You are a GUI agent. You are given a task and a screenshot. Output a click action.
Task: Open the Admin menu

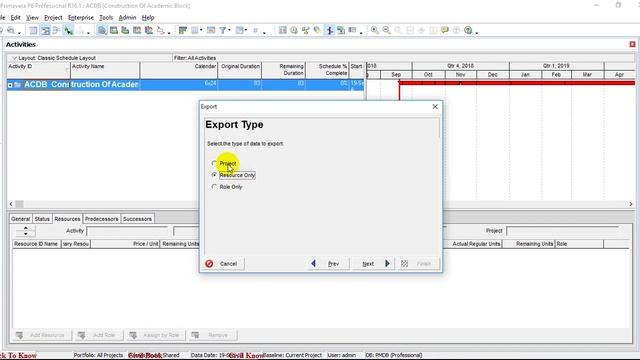pyautogui.click(x=127, y=18)
